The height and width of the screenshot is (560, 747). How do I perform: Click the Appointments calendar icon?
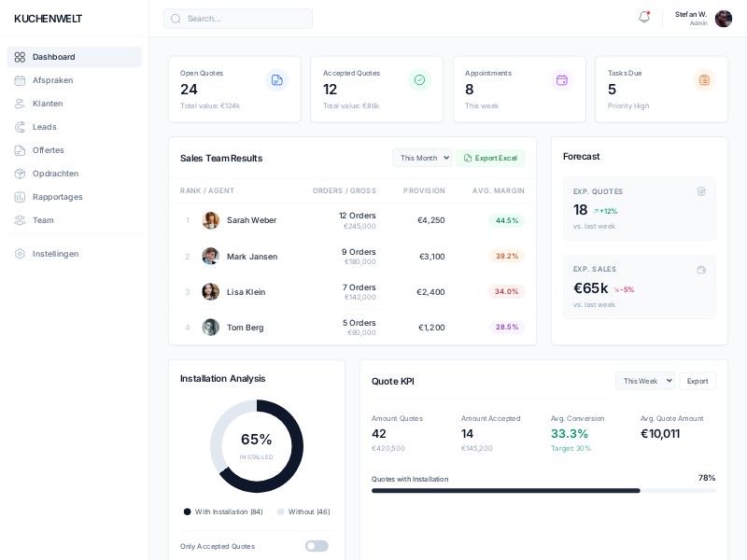pos(561,80)
